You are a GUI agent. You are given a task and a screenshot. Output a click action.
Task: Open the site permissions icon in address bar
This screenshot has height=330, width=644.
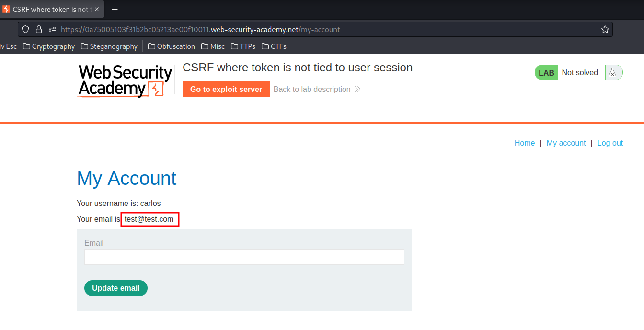[x=52, y=29]
